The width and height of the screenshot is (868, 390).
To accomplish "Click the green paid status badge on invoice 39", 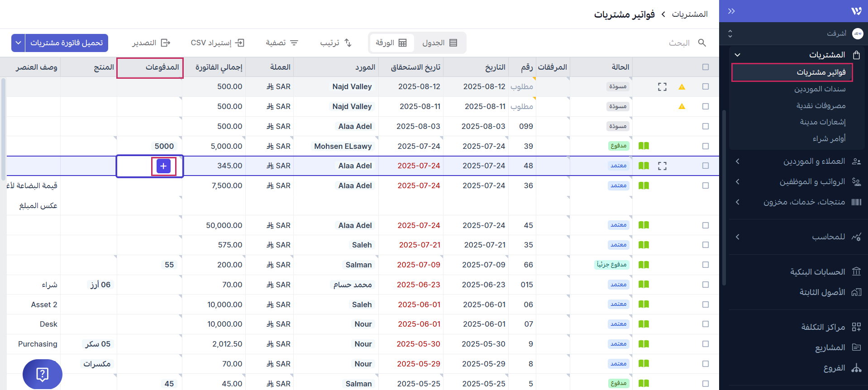I will click(x=618, y=146).
